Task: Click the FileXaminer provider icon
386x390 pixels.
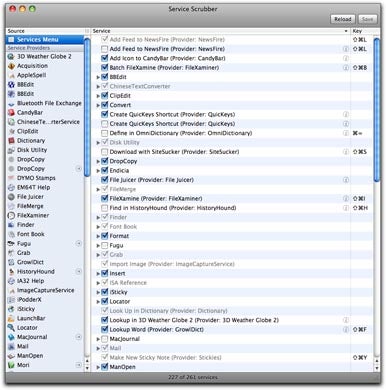Action: pyautogui.click(x=11, y=215)
